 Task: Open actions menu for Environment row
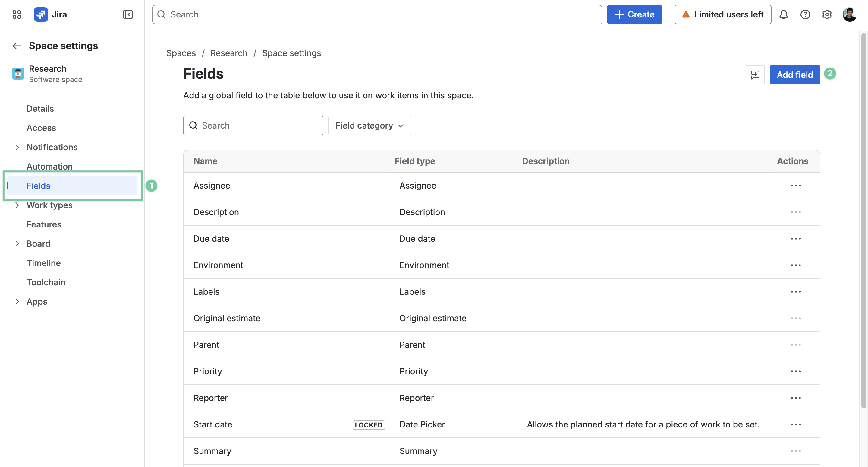click(796, 265)
